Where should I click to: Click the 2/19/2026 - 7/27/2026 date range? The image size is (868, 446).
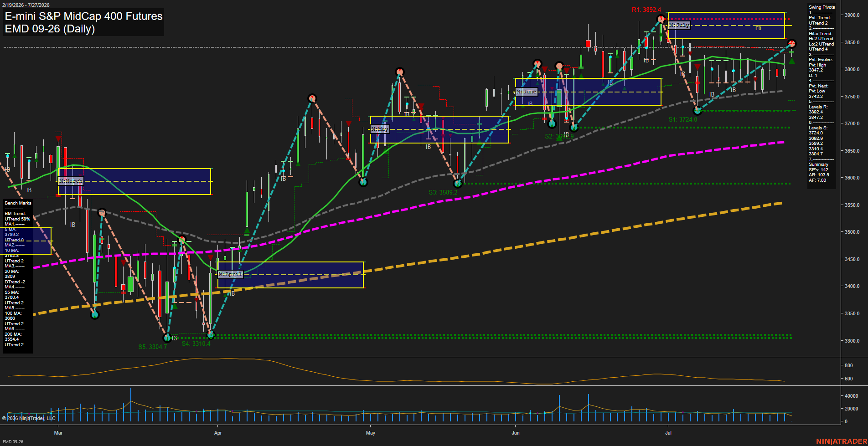26,5
